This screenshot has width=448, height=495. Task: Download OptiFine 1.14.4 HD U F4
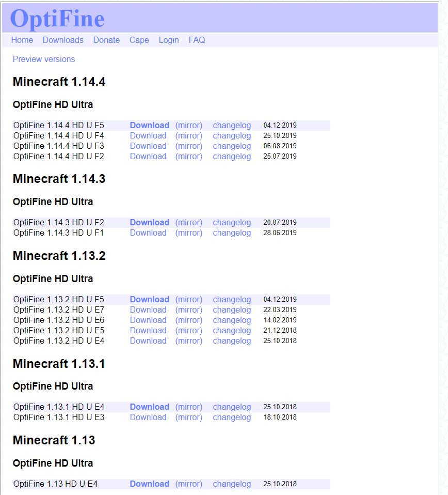pyautogui.click(x=148, y=136)
